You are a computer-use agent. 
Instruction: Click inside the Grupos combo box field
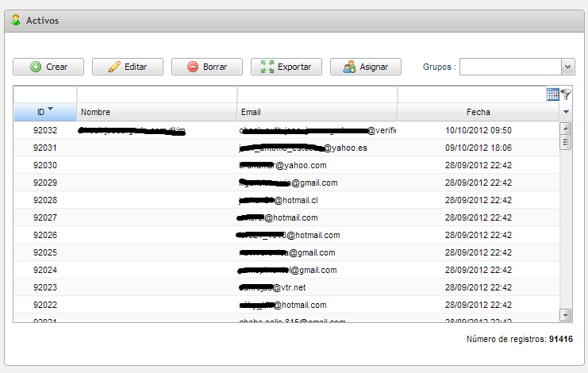point(510,67)
